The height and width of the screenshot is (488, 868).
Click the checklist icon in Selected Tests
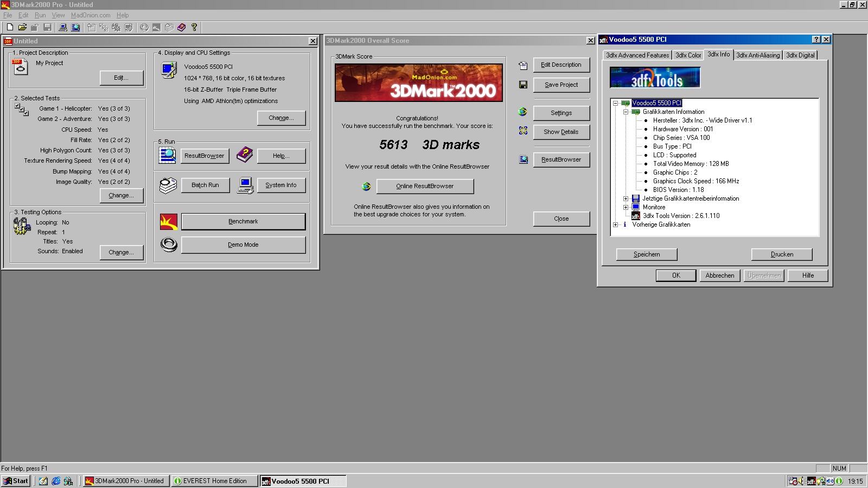click(x=22, y=110)
